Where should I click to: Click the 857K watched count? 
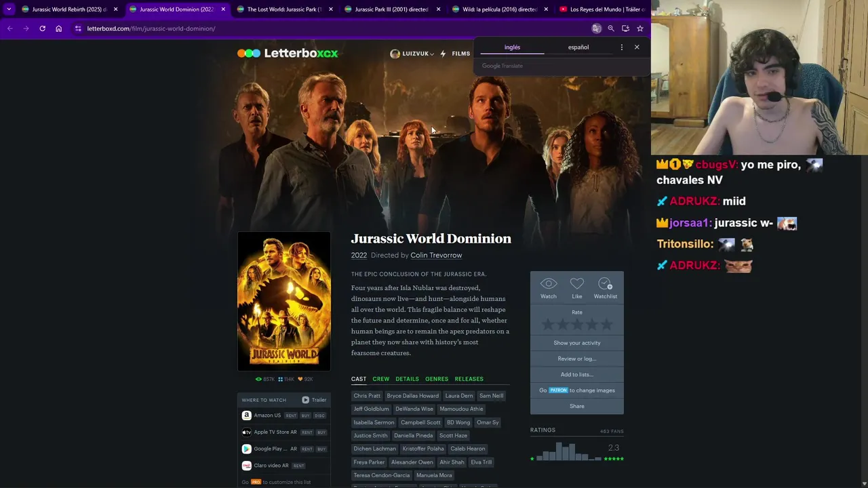(x=265, y=380)
